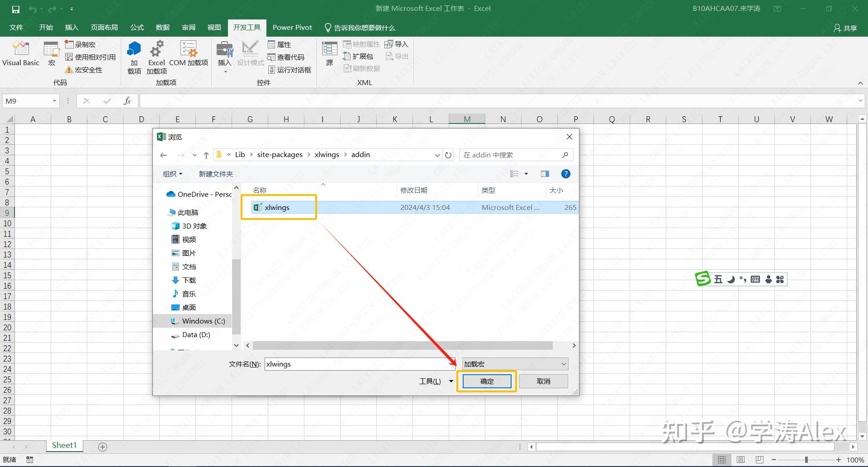Click the Excel 加载项 icon

pos(157,57)
